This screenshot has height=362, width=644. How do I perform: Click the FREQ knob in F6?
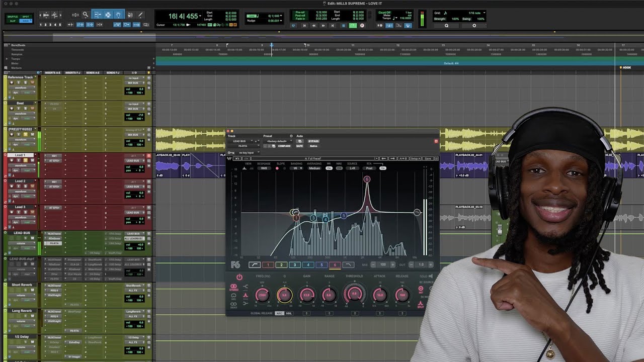point(262,295)
